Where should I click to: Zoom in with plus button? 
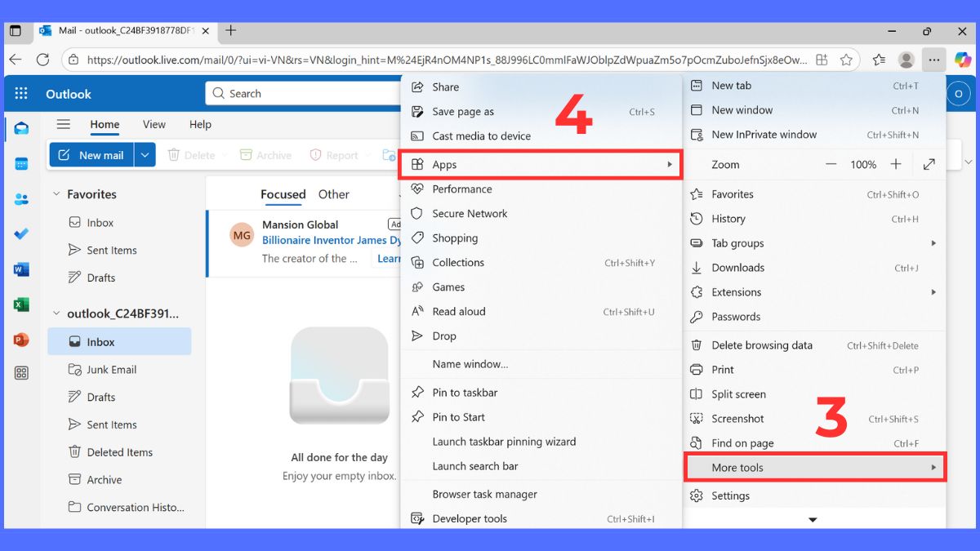(x=895, y=164)
